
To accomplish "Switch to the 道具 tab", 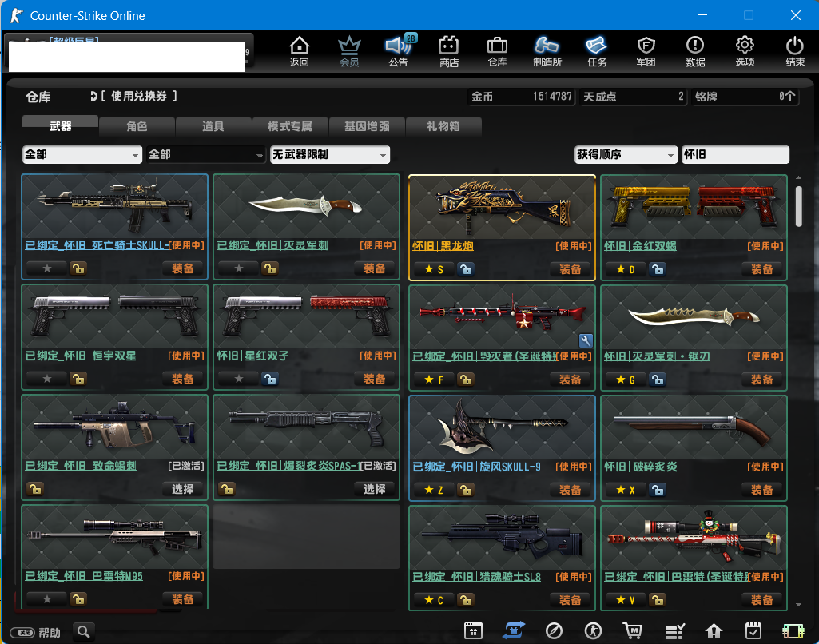I will pyautogui.click(x=213, y=126).
